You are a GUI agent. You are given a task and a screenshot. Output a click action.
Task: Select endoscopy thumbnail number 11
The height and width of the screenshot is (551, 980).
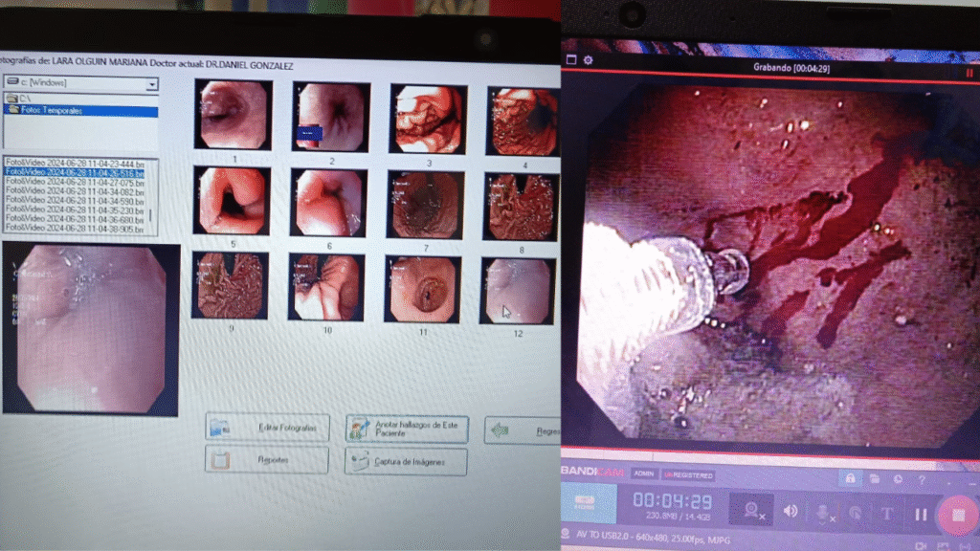point(423,289)
